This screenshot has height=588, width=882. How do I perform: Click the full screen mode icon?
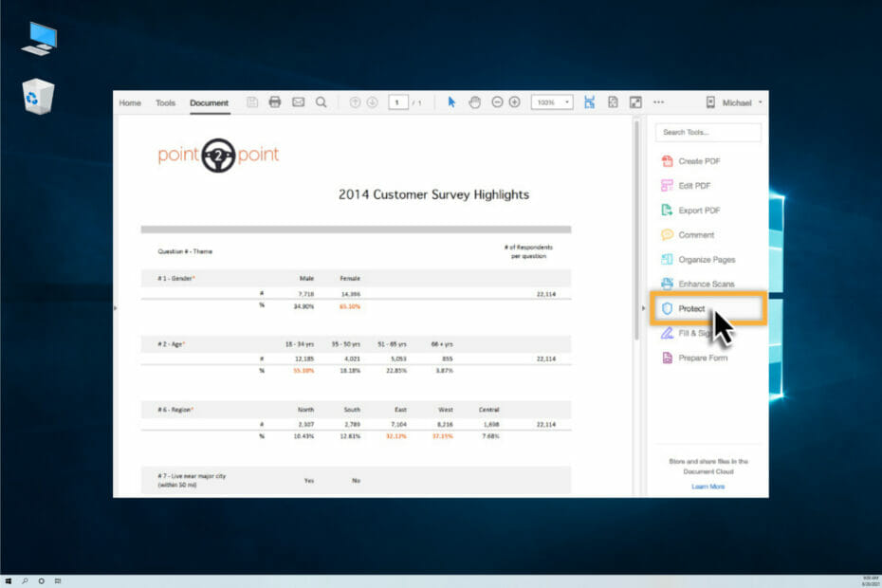point(635,101)
